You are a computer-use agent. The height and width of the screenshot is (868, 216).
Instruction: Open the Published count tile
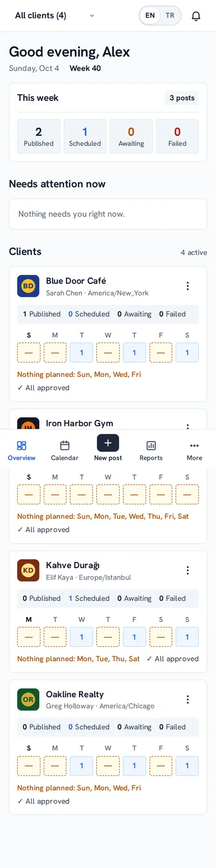pos(39,136)
